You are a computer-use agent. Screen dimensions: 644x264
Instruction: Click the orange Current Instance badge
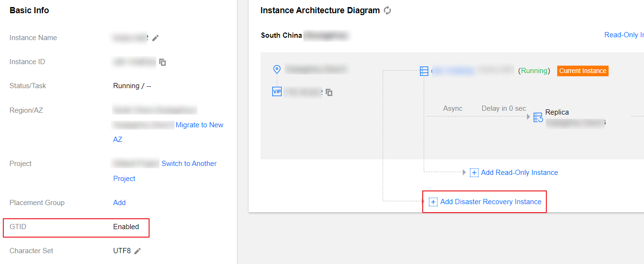(x=583, y=71)
